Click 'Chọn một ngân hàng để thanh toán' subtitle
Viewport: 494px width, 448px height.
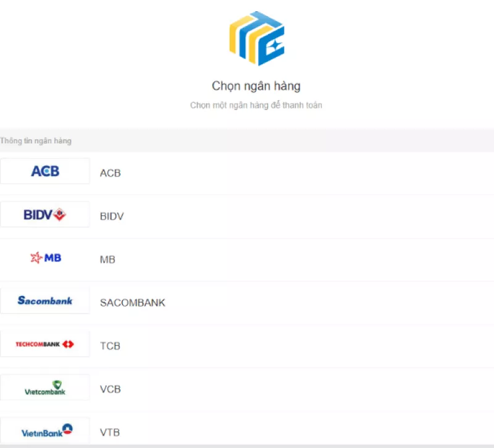[x=256, y=105]
